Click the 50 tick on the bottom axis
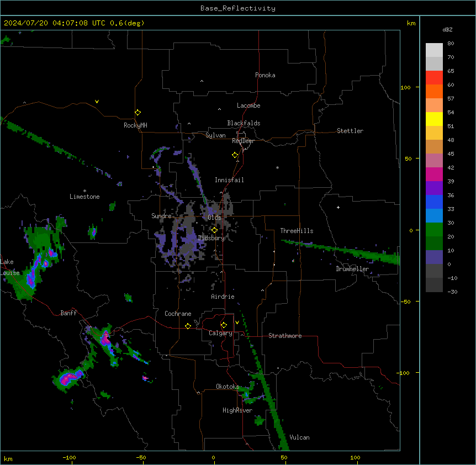The width and height of the screenshot is (476, 465). point(284,457)
